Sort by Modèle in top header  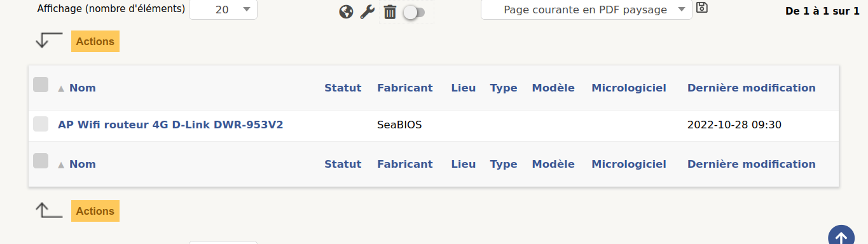pyautogui.click(x=553, y=88)
